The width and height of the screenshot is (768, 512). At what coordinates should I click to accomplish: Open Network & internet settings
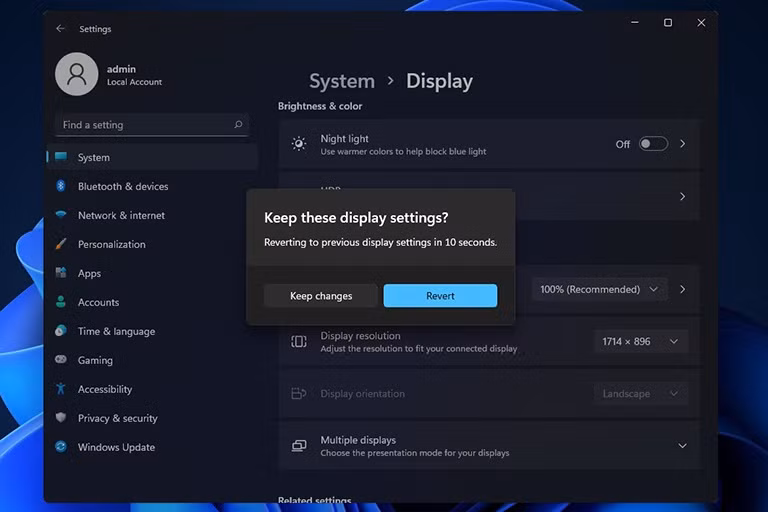pyautogui.click(x=152, y=215)
